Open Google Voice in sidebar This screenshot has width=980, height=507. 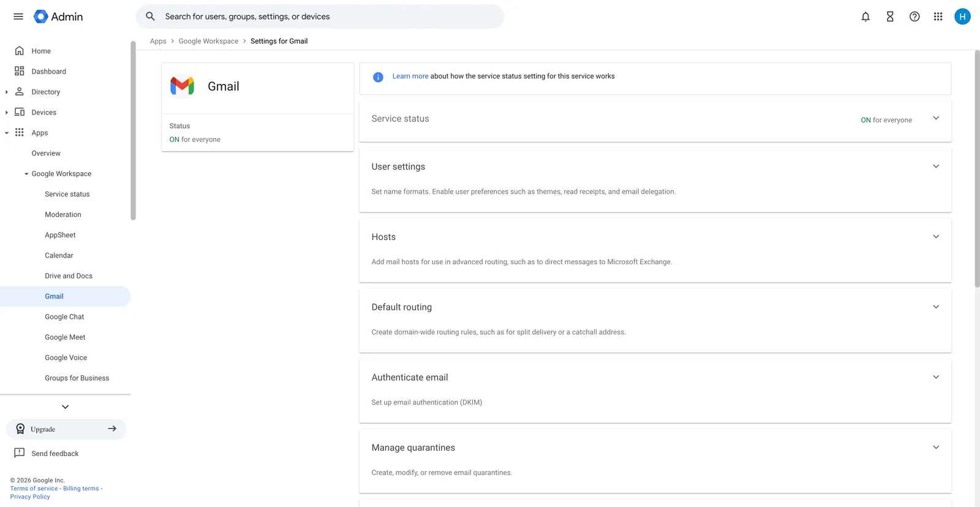tap(65, 357)
